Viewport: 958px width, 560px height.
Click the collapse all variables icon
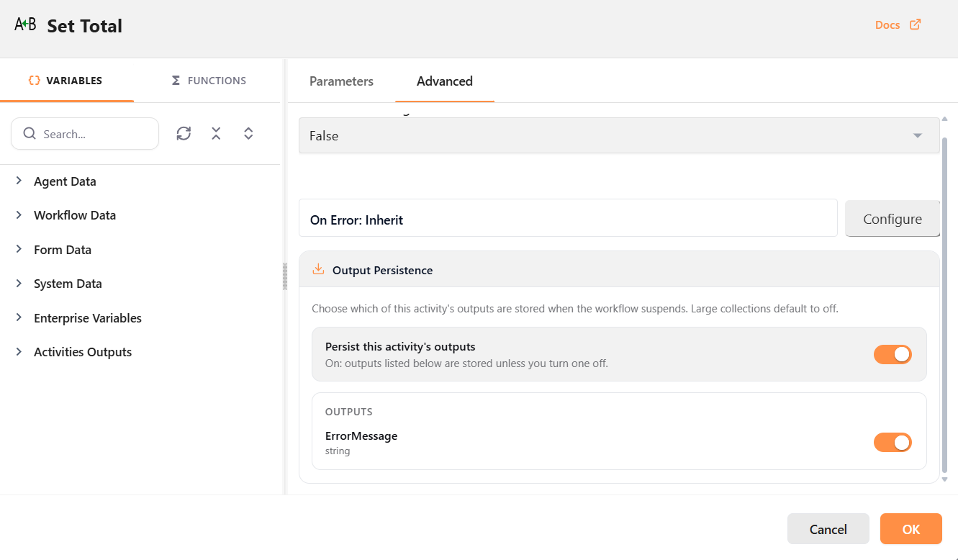(216, 133)
